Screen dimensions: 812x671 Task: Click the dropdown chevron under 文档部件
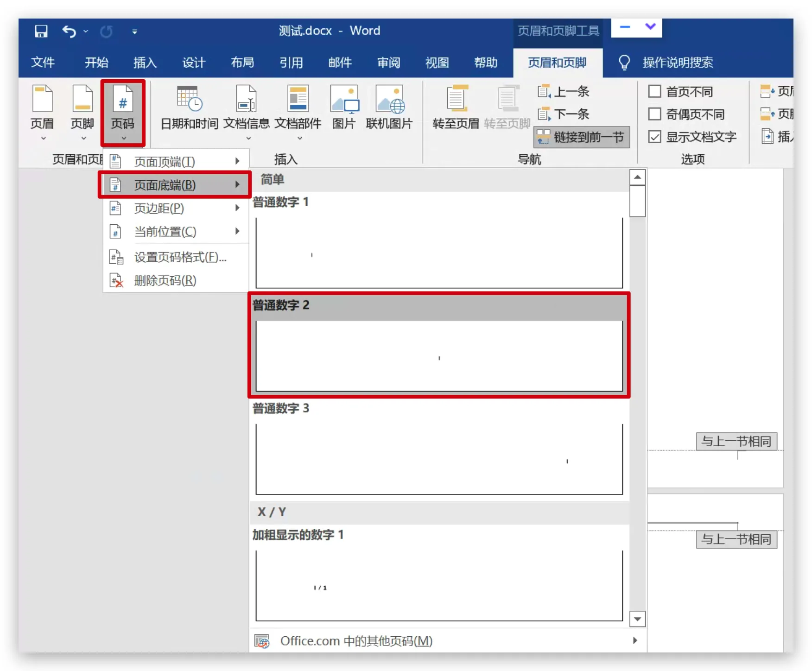[x=299, y=139]
